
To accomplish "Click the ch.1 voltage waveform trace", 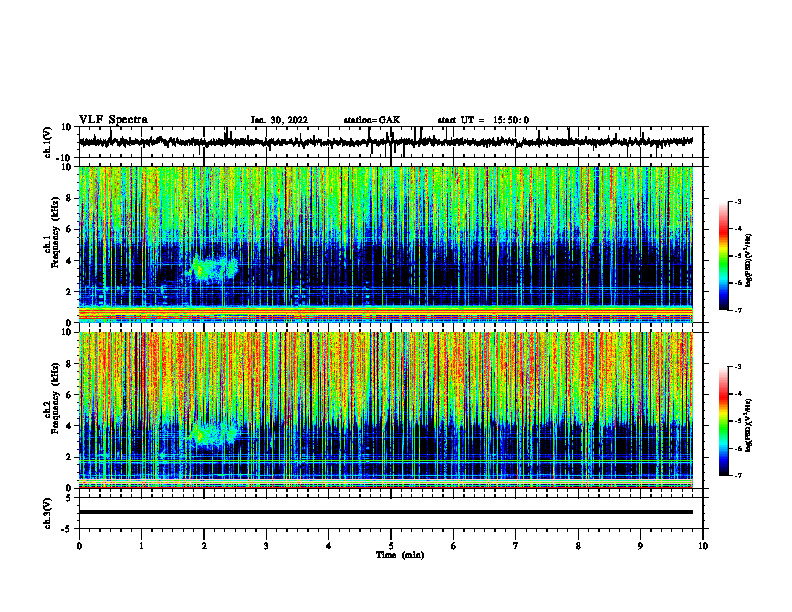I will (x=386, y=142).
